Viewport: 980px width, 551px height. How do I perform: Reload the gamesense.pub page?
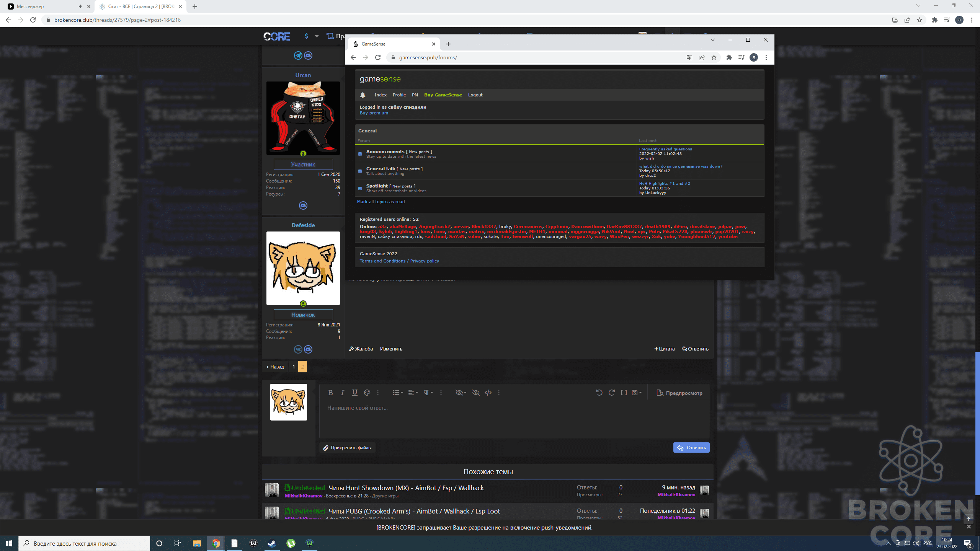click(x=378, y=57)
